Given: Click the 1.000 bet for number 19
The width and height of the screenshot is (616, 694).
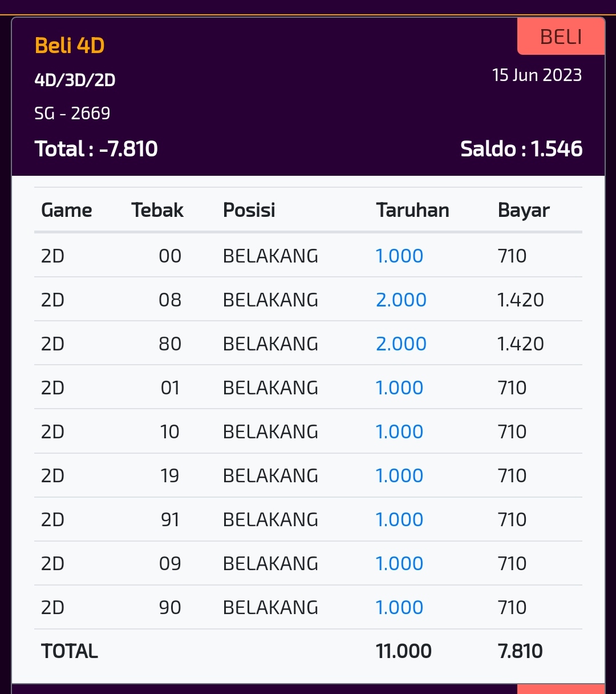Looking at the screenshot, I should 399,475.
